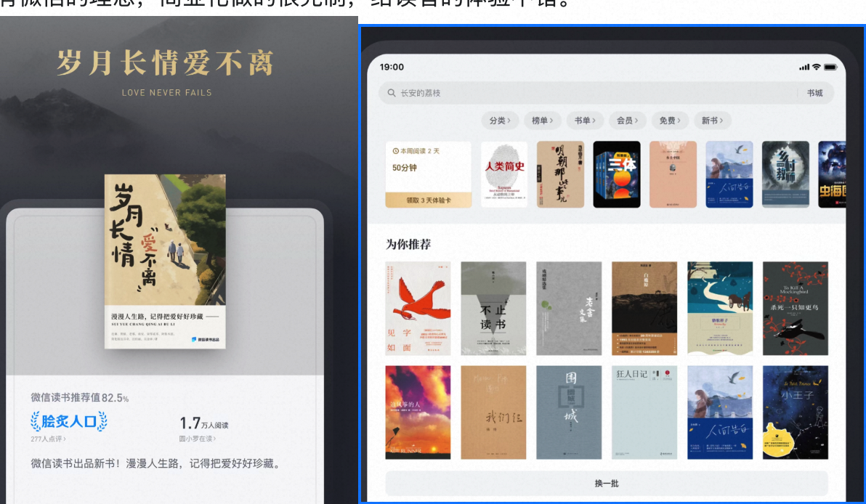Tap the cellular signal bars icon
Viewport: 866px width, 504px height.
coord(804,68)
